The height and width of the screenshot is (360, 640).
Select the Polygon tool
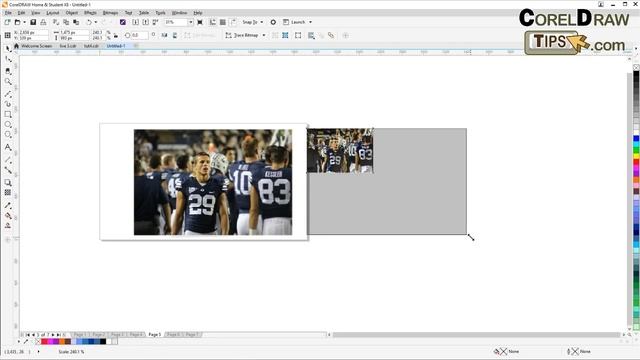click(x=8, y=135)
